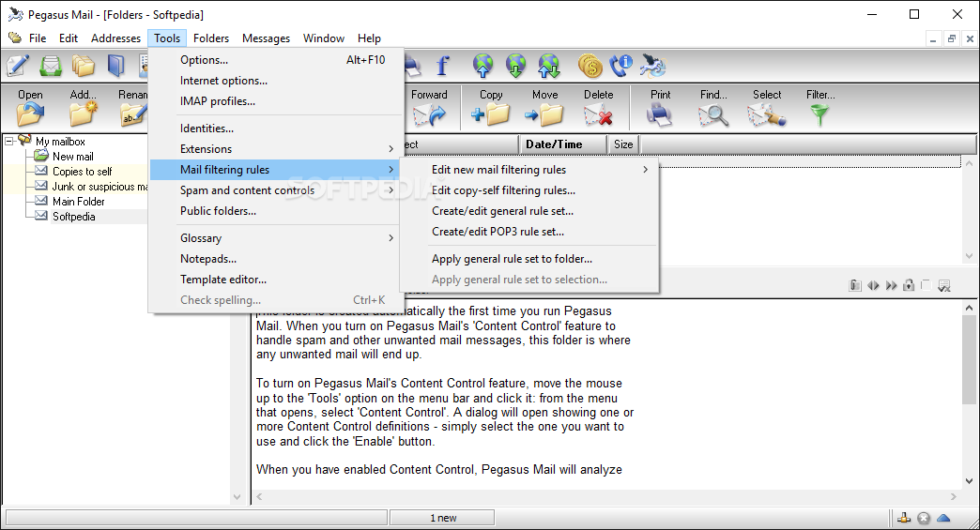Image resolution: width=980 pixels, height=530 pixels.
Task: Click the Select messages icon
Action: pyautogui.click(x=767, y=108)
